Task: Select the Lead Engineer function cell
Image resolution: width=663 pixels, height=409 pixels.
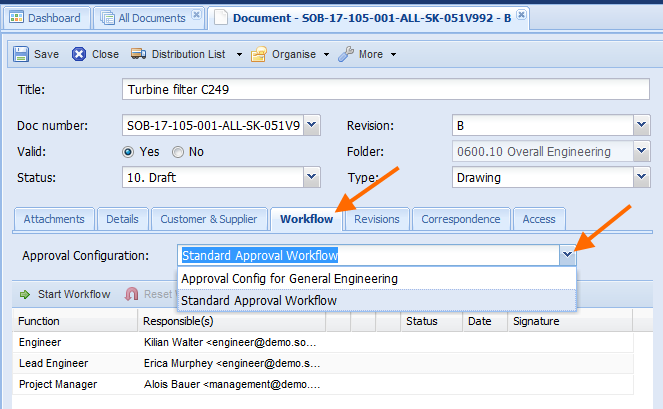Action: 75,363
